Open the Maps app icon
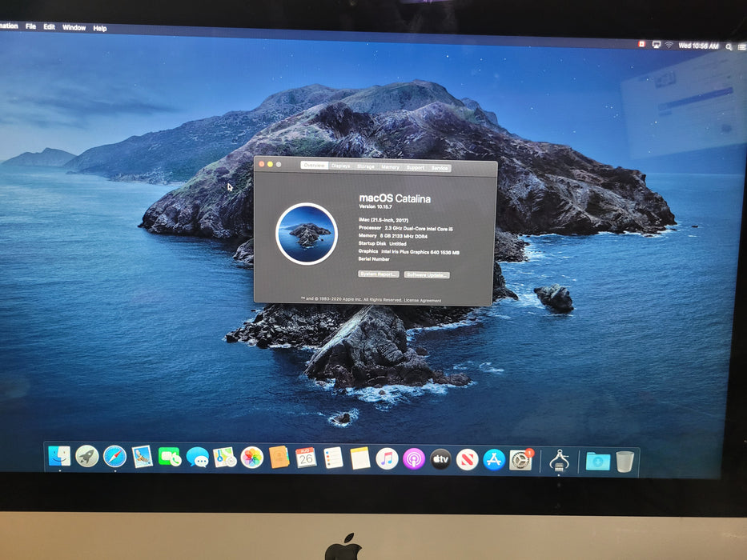The image size is (747, 560). pos(224,458)
